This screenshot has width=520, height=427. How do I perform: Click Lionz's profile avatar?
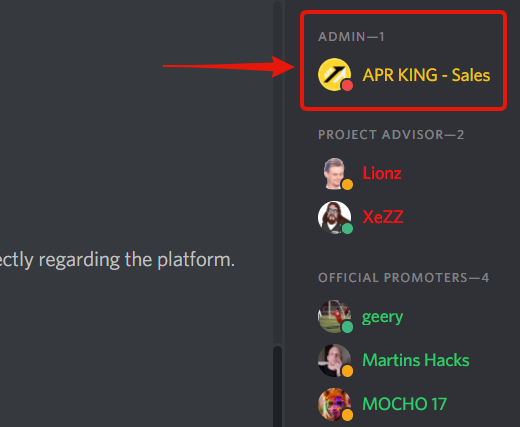tap(334, 173)
